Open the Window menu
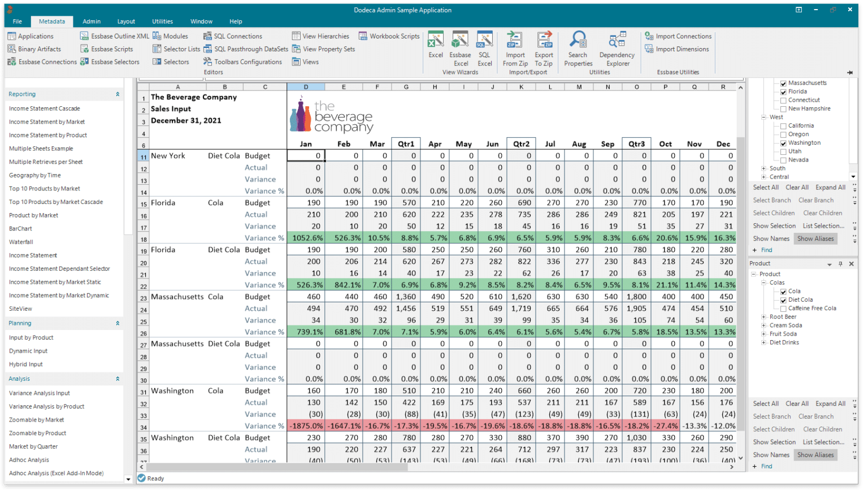868x495 pixels. pos(201,21)
